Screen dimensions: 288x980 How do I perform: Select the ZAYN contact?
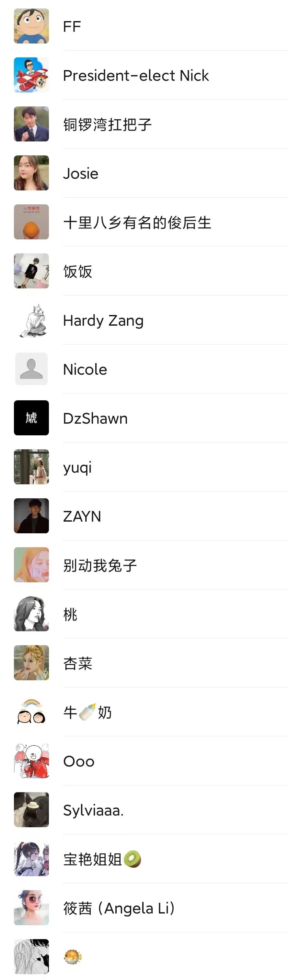tap(144, 516)
